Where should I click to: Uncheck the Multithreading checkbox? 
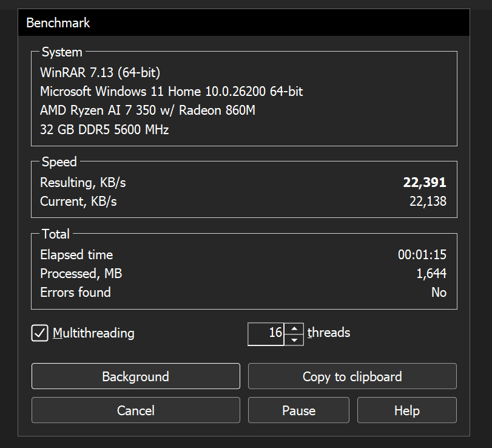[40, 333]
